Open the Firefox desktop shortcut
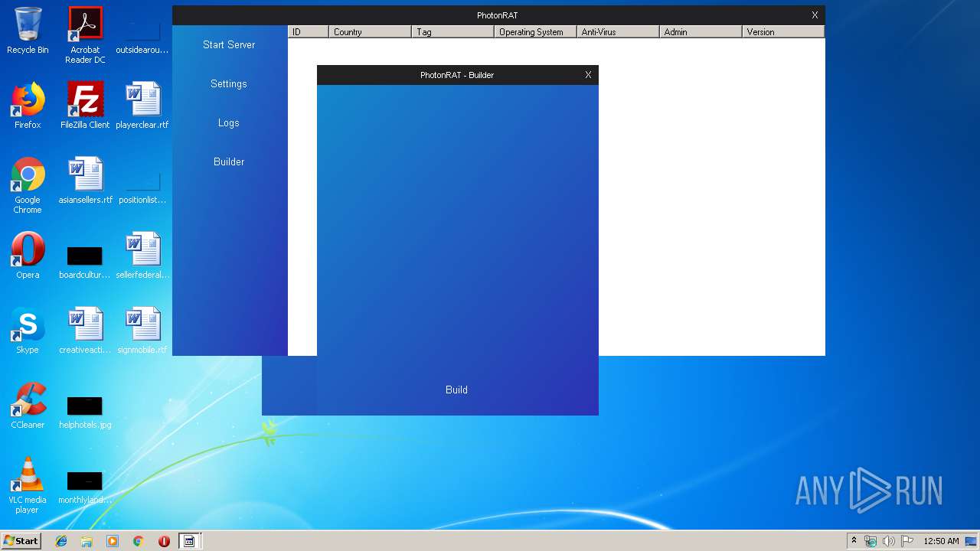Screen dimensions: 980x551 28,106
